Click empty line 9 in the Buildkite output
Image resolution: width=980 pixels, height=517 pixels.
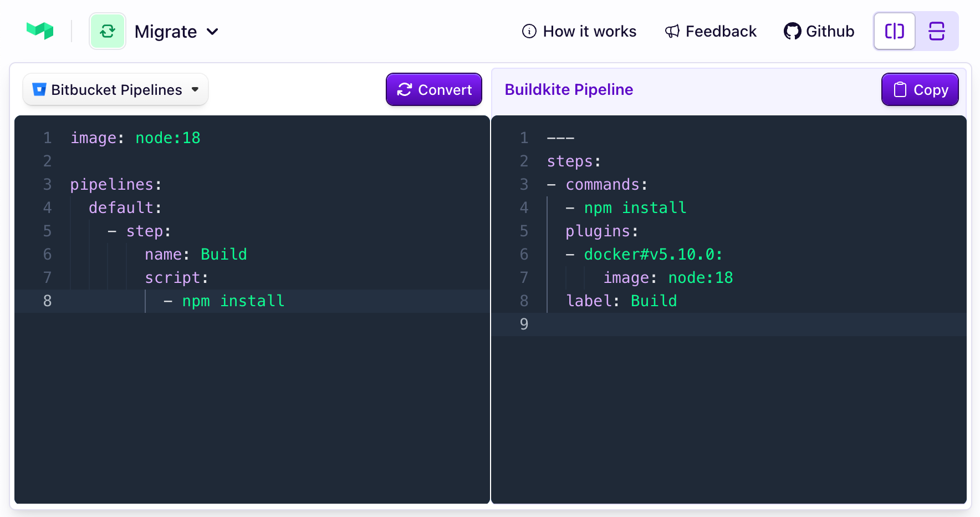pyautogui.click(x=610, y=325)
